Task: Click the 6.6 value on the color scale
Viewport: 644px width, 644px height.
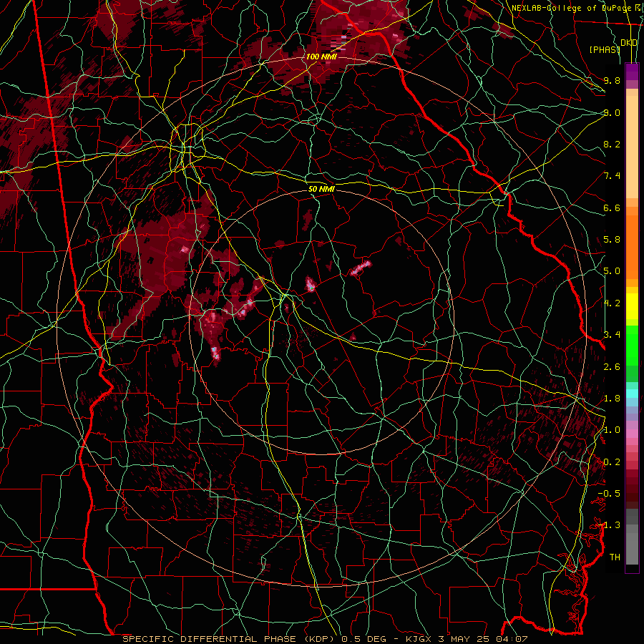Action: 612,208
